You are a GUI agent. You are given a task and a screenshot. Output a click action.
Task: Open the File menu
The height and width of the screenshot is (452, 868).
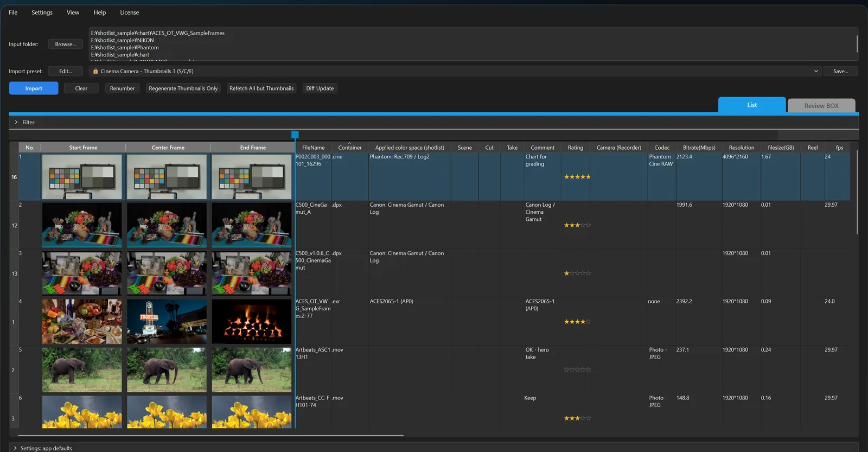pyautogui.click(x=13, y=12)
